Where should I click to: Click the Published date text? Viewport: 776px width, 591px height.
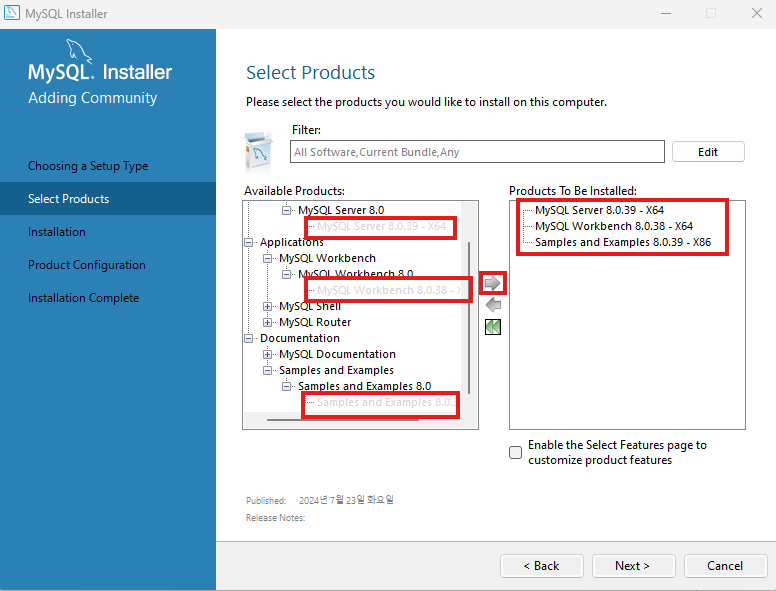[x=346, y=500]
